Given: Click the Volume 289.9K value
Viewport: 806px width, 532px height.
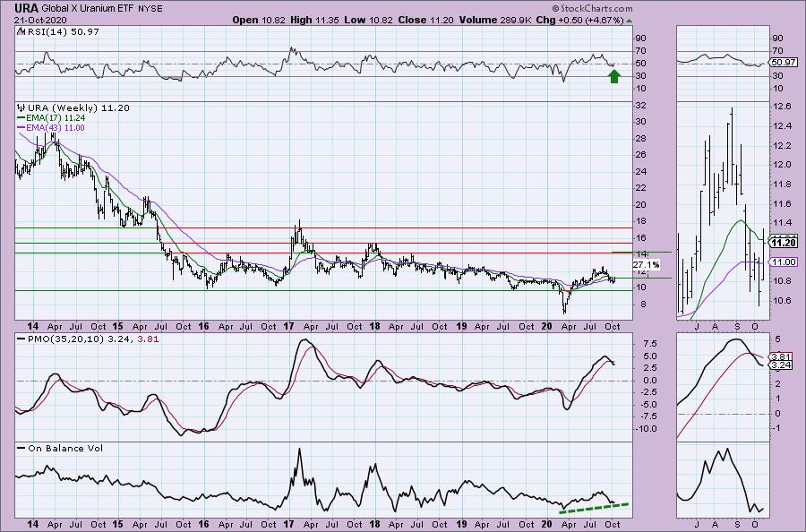Looking at the screenshot, I should tap(494, 20).
